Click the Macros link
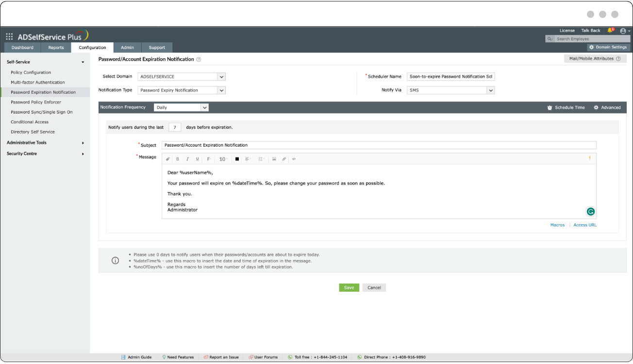This screenshot has width=633, height=364. tap(557, 225)
